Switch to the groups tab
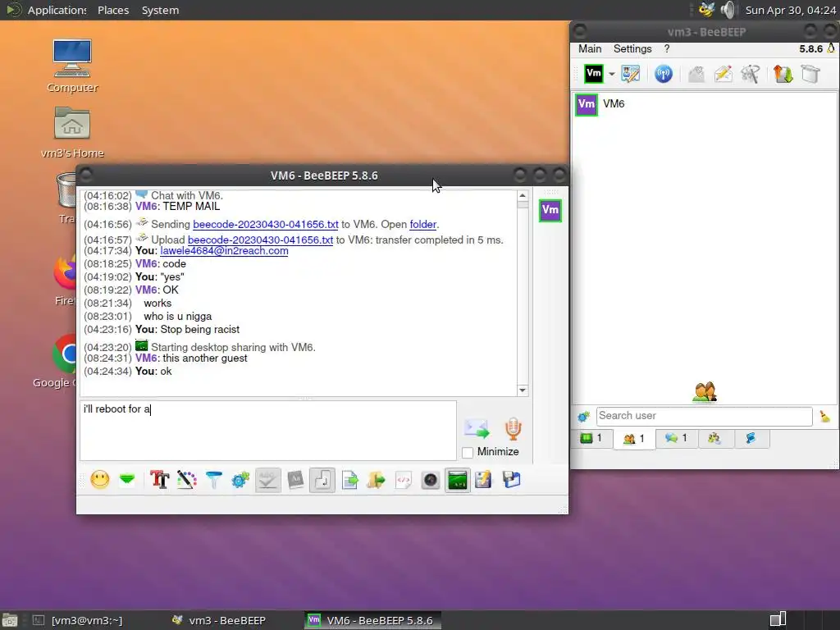The width and height of the screenshot is (840, 630). click(714, 438)
